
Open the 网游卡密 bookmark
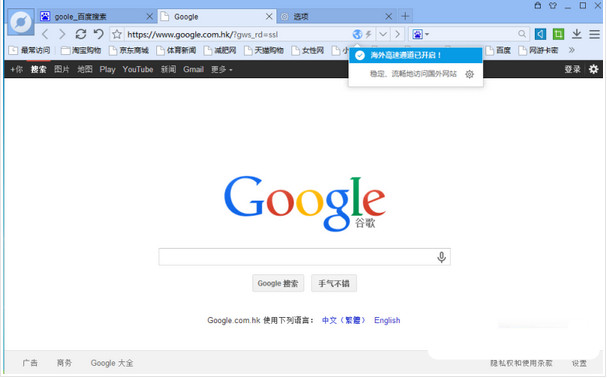tap(538, 50)
